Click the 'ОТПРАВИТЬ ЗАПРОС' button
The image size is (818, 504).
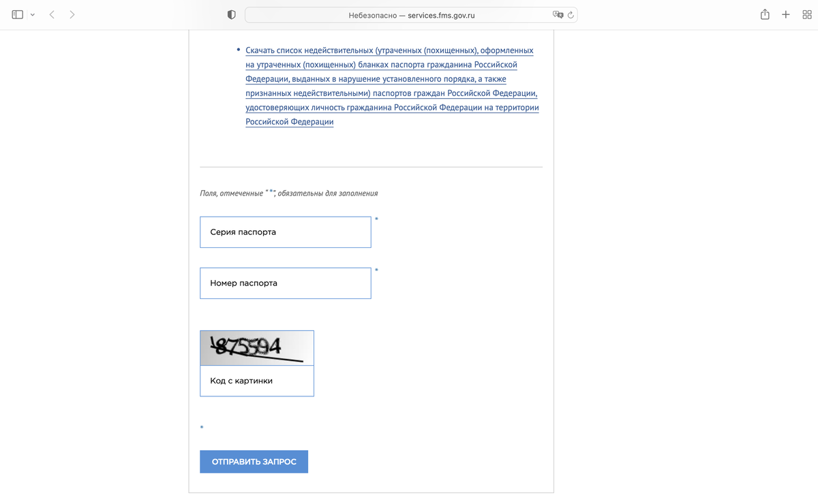254,462
